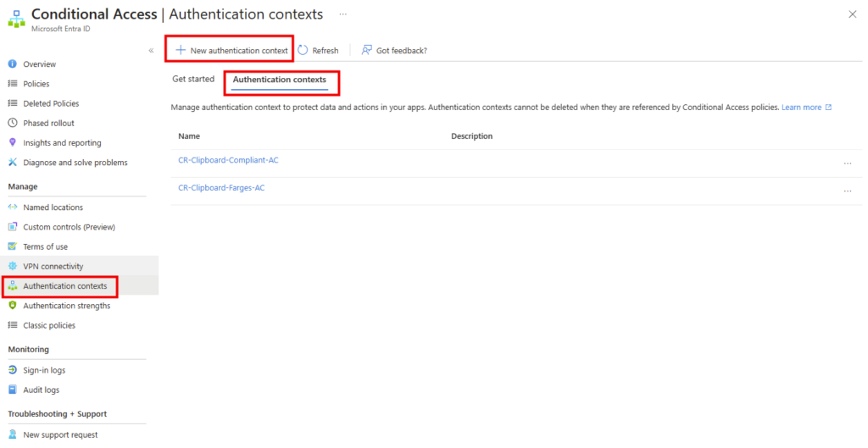Click the Phased rollout clock icon
The height and width of the screenshot is (448, 868).
click(x=12, y=123)
